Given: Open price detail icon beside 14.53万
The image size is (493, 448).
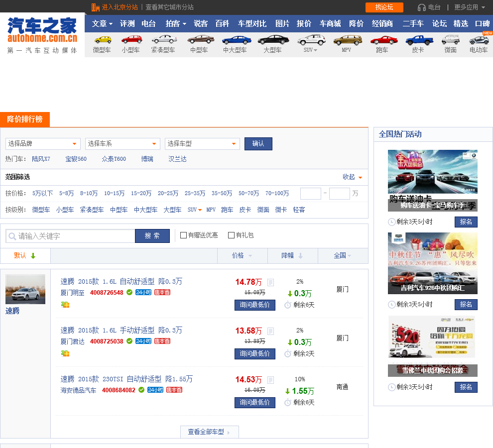Looking at the screenshot, I should [x=270, y=380].
